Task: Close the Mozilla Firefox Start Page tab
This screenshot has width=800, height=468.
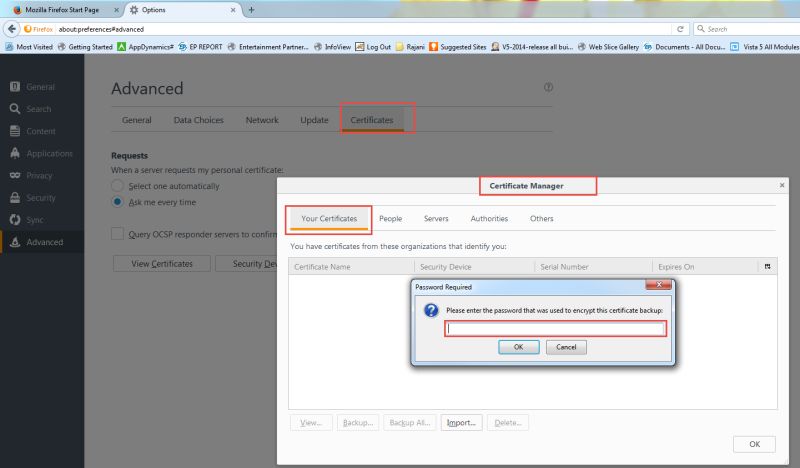Action: click(116, 10)
